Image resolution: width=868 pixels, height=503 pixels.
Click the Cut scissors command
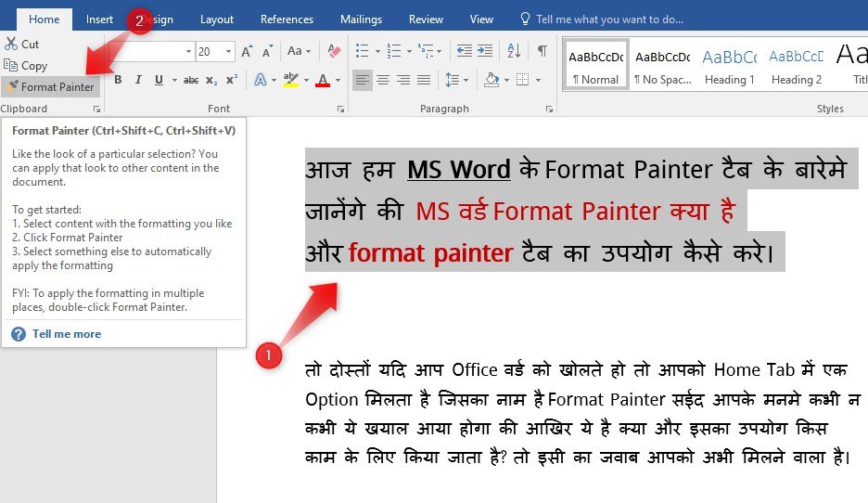click(x=21, y=45)
